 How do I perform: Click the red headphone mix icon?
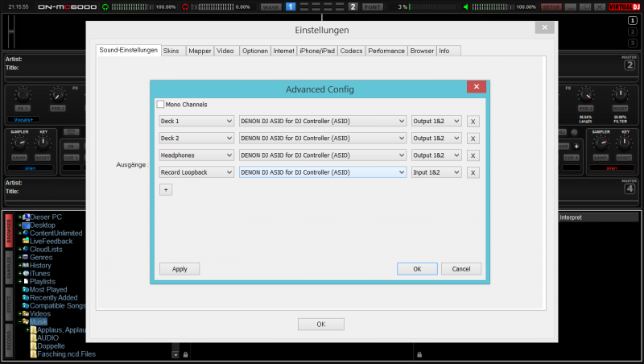(185, 7)
